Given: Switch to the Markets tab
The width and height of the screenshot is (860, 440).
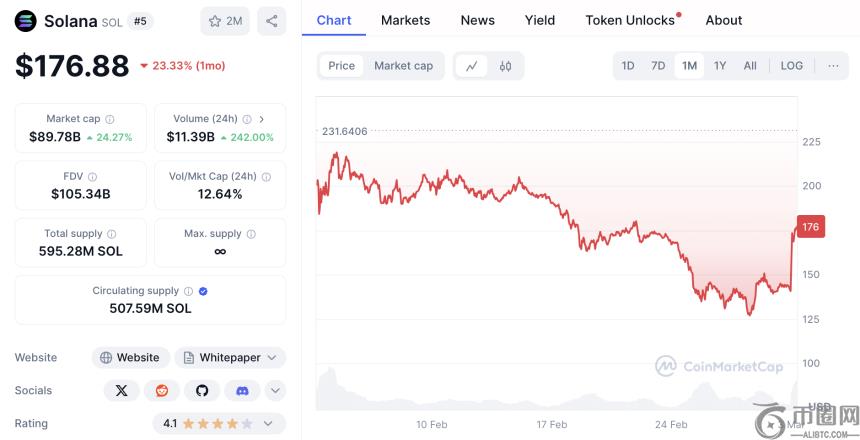Looking at the screenshot, I should click(405, 20).
